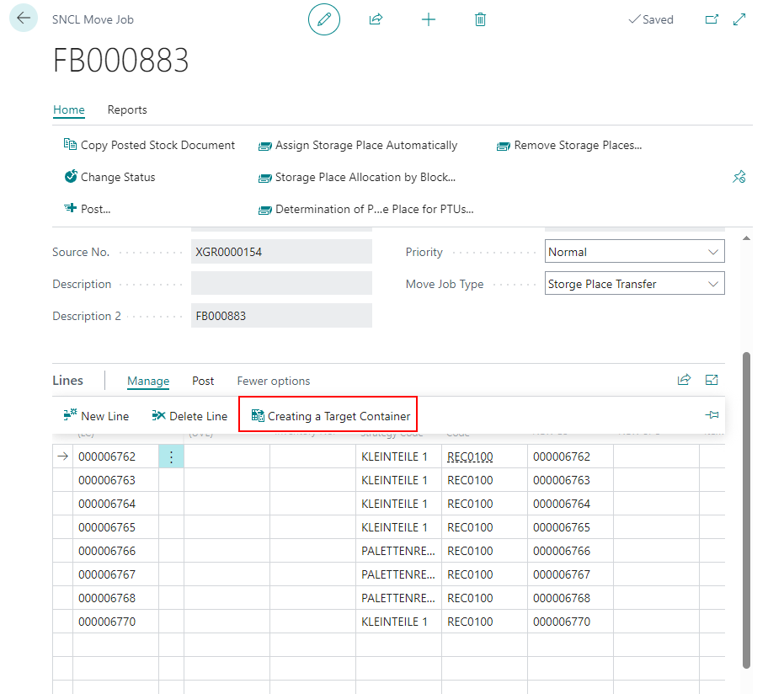Click share icon in Lines section

tap(684, 381)
